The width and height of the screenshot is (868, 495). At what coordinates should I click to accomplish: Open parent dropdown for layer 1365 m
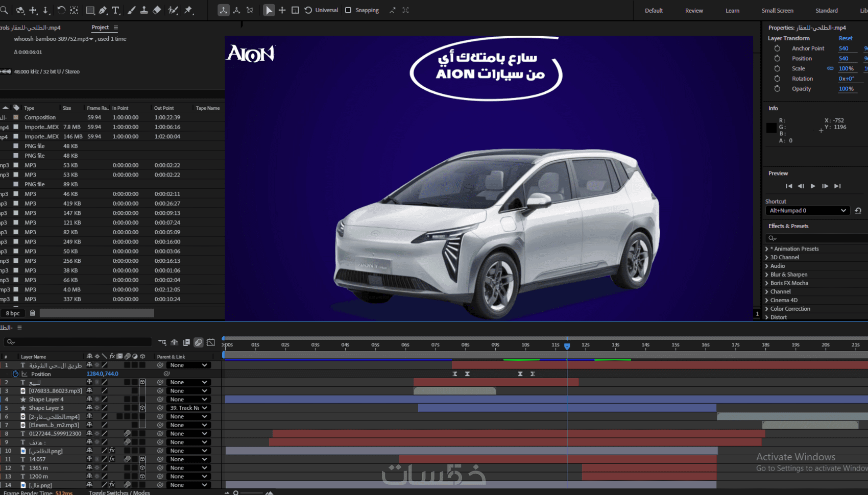pos(188,467)
